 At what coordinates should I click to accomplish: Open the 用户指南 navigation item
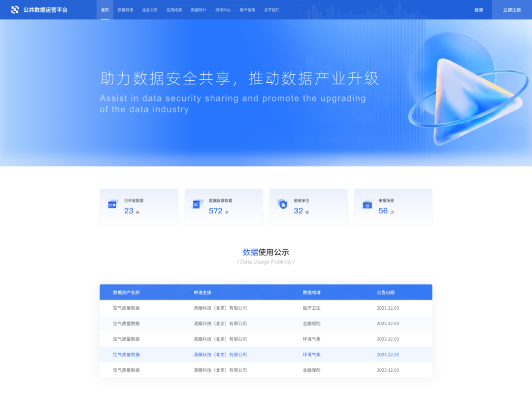pyautogui.click(x=247, y=10)
